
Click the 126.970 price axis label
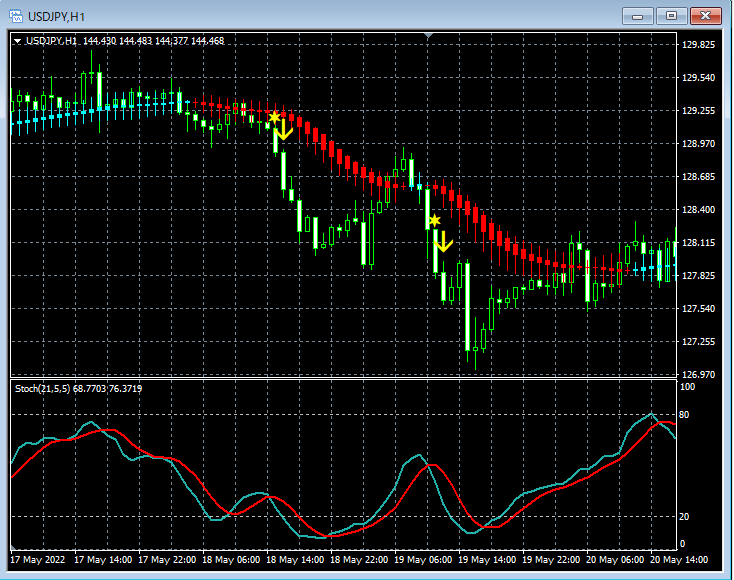click(698, 374)
